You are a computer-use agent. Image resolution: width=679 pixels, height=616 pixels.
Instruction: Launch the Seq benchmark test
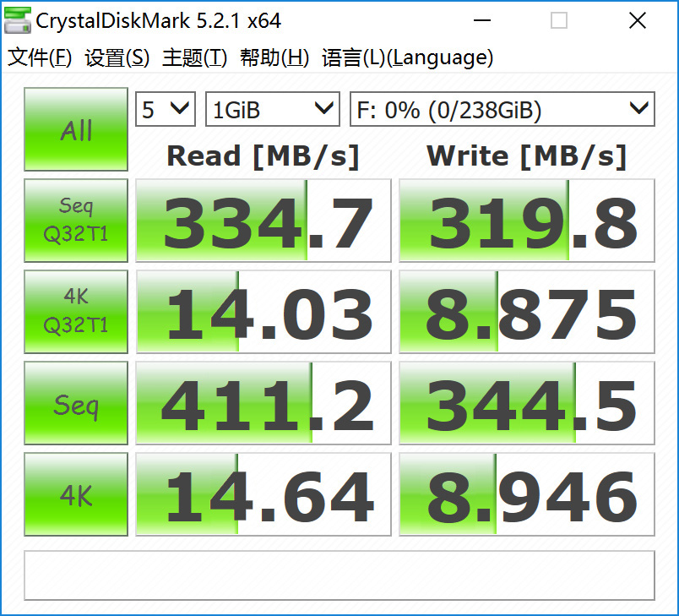click(x=76, y=403)
